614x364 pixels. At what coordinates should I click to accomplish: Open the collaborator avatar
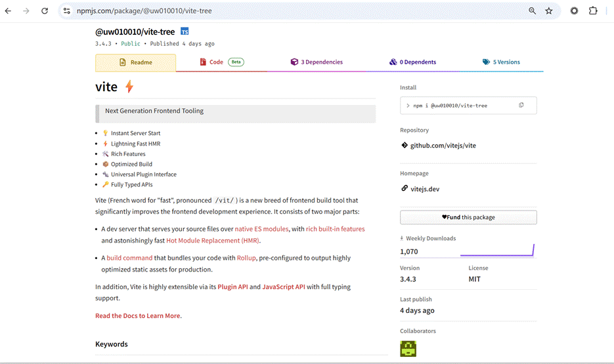[x=408, y=348]
